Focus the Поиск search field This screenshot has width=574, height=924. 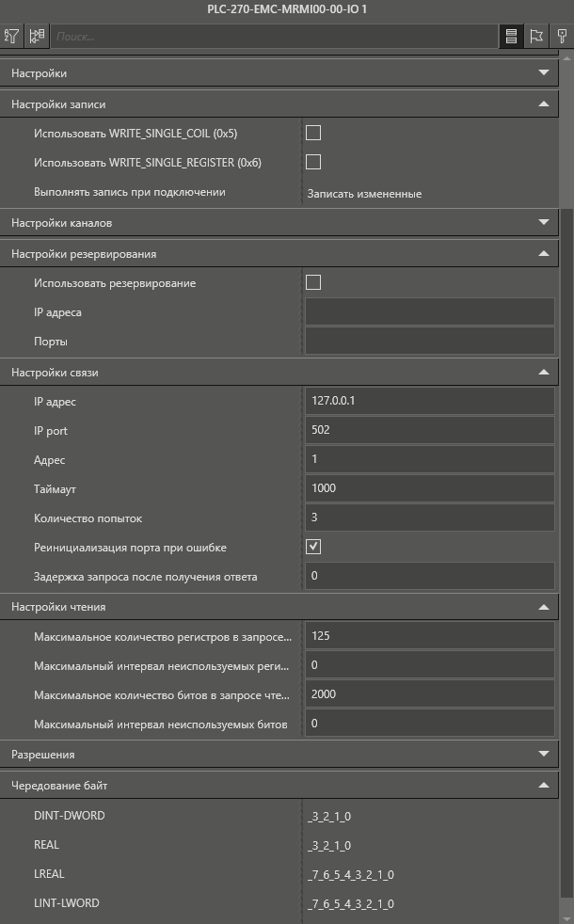pyautogui.click(x=275, y=36)
